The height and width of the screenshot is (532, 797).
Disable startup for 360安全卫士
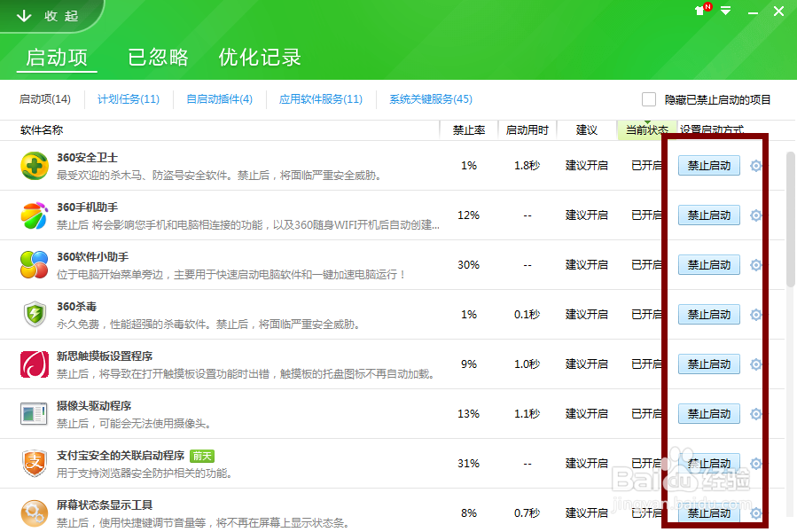pyautogui.click(x=709, y=166)
